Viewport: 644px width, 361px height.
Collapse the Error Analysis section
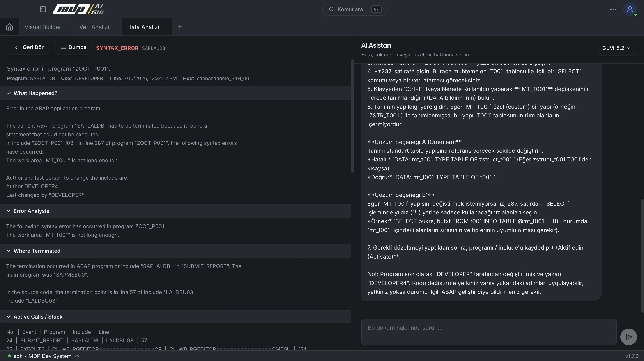pyautogui.click(x=175, y=211)
